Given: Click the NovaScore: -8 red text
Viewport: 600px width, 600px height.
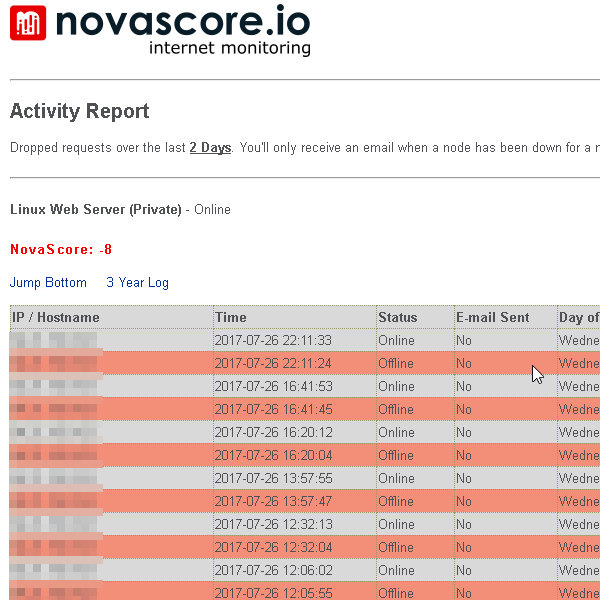Looking at the screenshot, I should coord(61,249).
